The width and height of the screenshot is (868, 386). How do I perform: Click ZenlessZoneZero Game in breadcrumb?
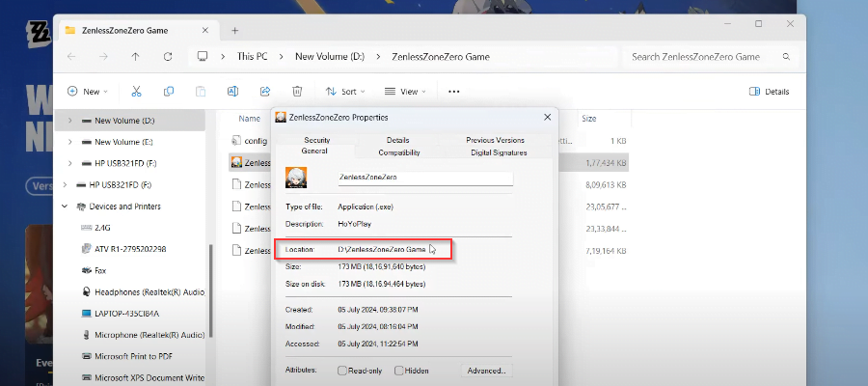(441, 57)
